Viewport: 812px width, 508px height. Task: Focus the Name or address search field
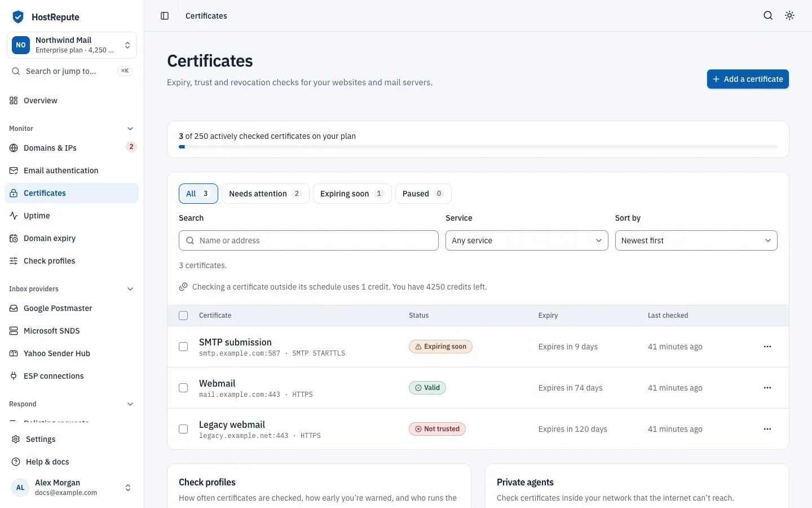click(308, 240)
